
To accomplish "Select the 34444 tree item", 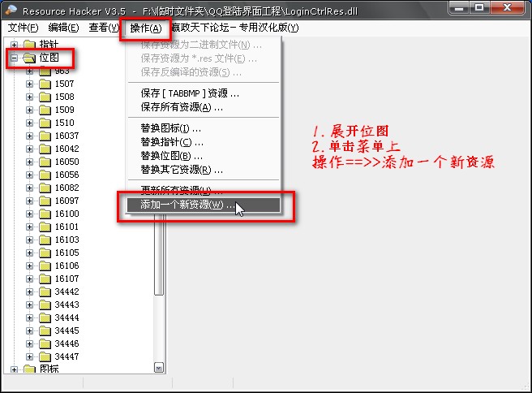I will [66, 317].
